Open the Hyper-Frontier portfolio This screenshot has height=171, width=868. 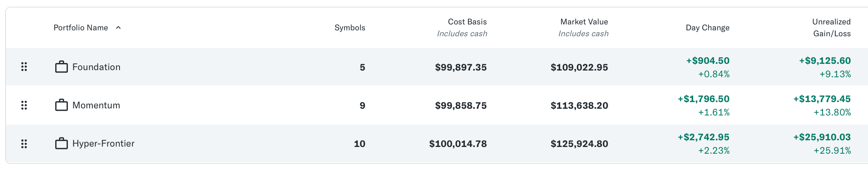103,143
